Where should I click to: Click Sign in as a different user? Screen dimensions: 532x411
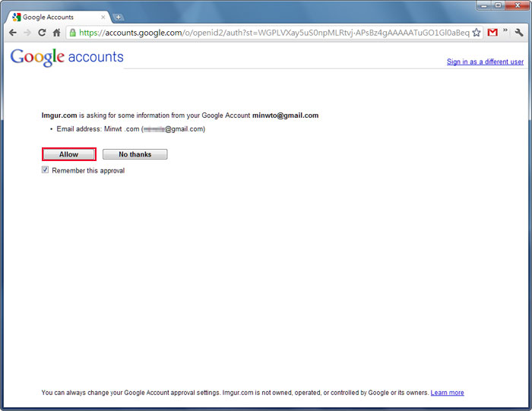[485, 62]
